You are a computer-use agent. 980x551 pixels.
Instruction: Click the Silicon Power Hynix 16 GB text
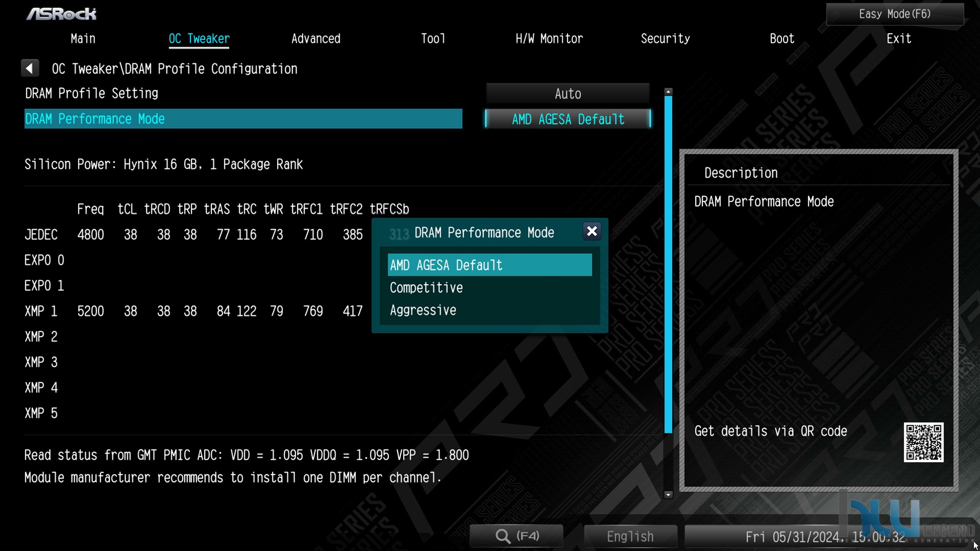164,165
